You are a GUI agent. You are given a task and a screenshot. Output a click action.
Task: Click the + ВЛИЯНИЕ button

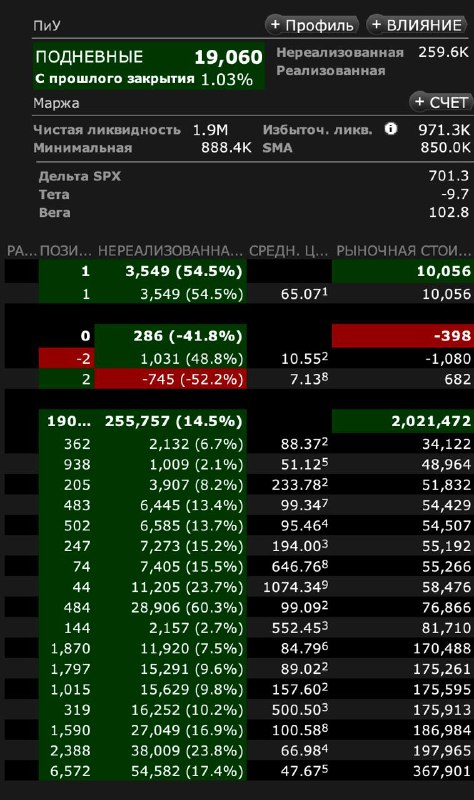[417, 25]
